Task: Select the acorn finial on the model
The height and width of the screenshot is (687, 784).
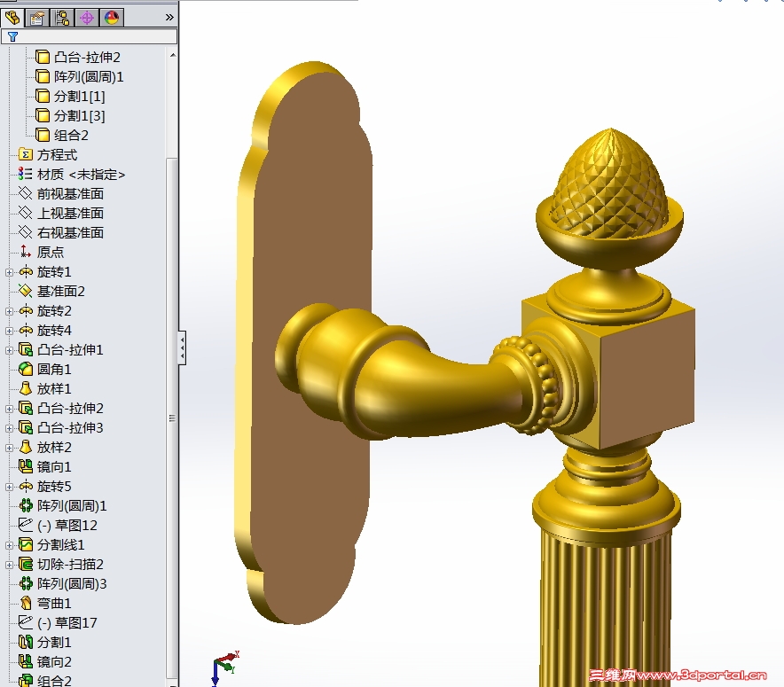Action: coord(609,185)
